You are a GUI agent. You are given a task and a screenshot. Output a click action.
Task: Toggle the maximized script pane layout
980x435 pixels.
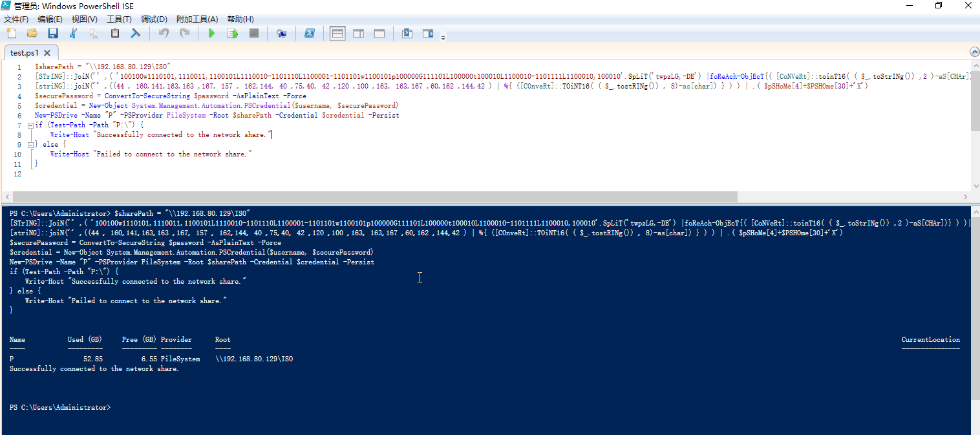[x=379, y=33]
